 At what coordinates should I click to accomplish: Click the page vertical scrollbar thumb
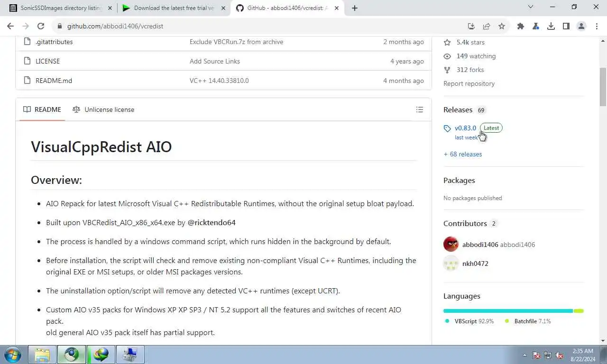[603, 87]
